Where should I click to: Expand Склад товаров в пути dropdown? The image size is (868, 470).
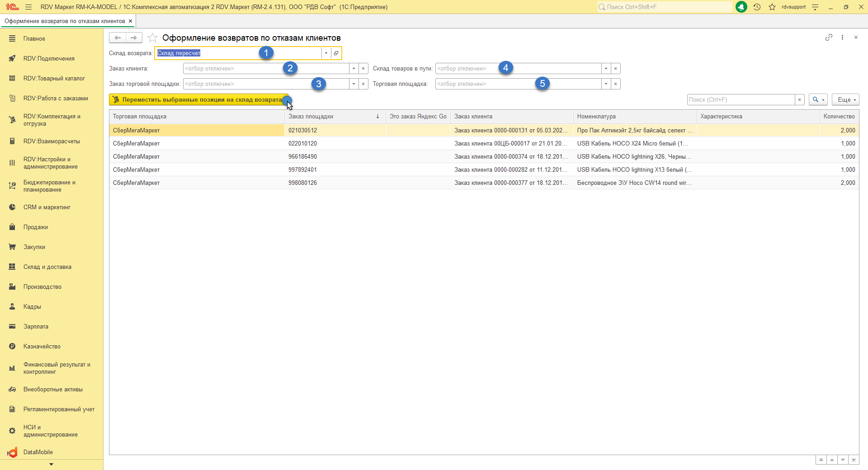click(606, 69)
